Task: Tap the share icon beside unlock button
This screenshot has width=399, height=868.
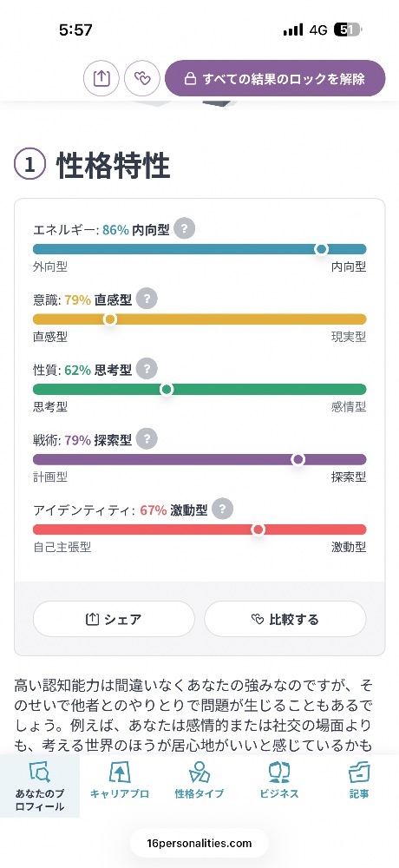Action: (101, 79)
